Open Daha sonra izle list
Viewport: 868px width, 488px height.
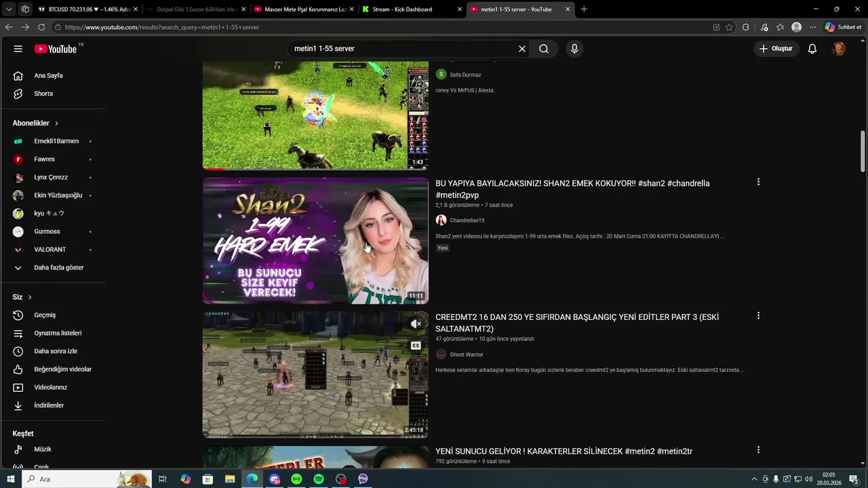53,351
